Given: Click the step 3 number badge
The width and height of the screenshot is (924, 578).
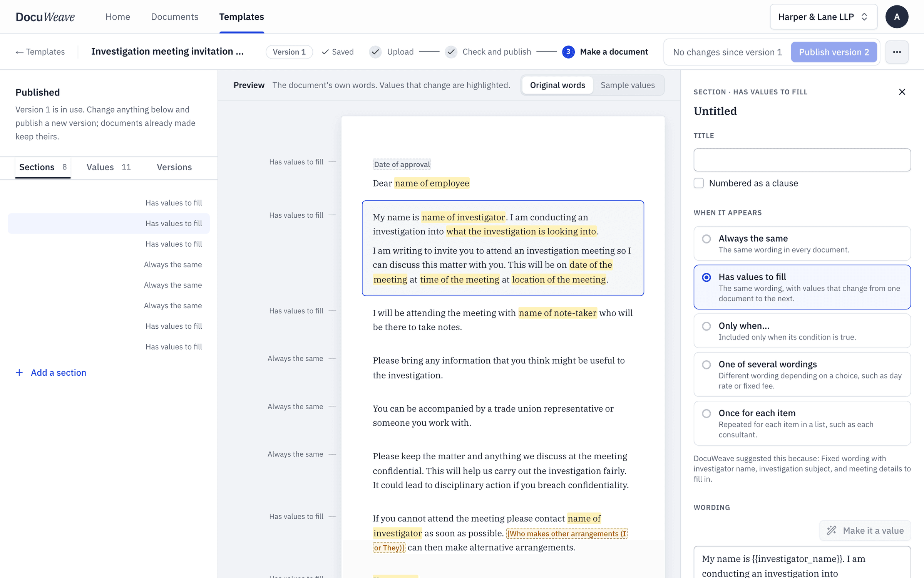Looking at the screenshot, I should pyautogui.click(x=568, y=52).
